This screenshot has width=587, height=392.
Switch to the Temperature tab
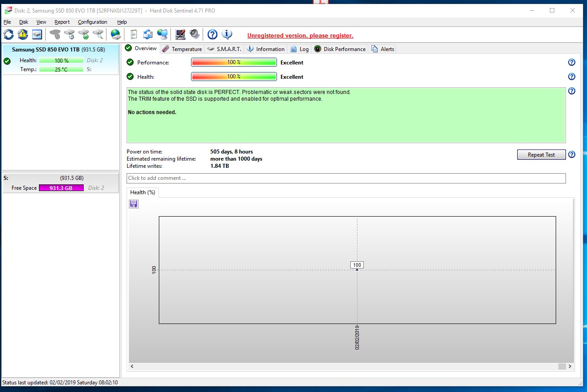[x=182, y=49]
